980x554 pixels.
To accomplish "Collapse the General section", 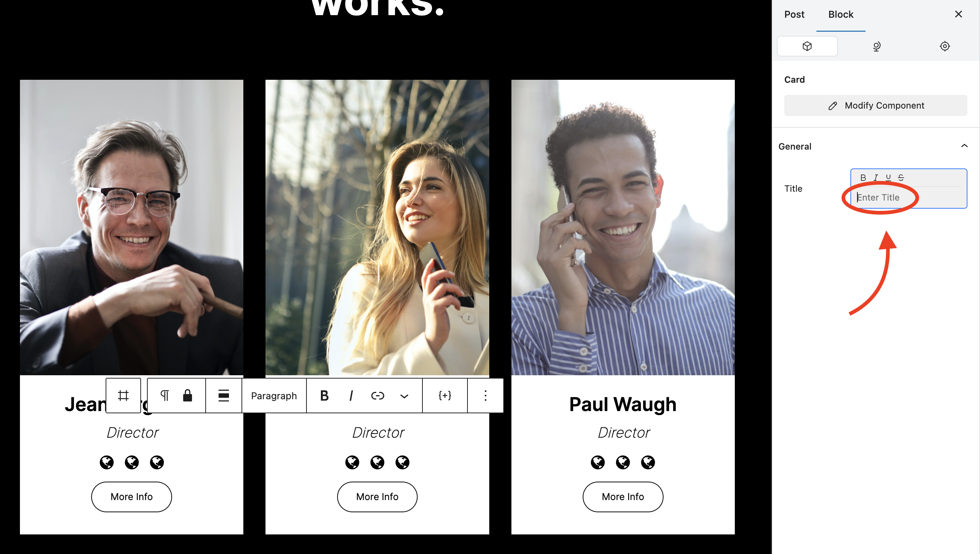I will [x=964, y=146].
